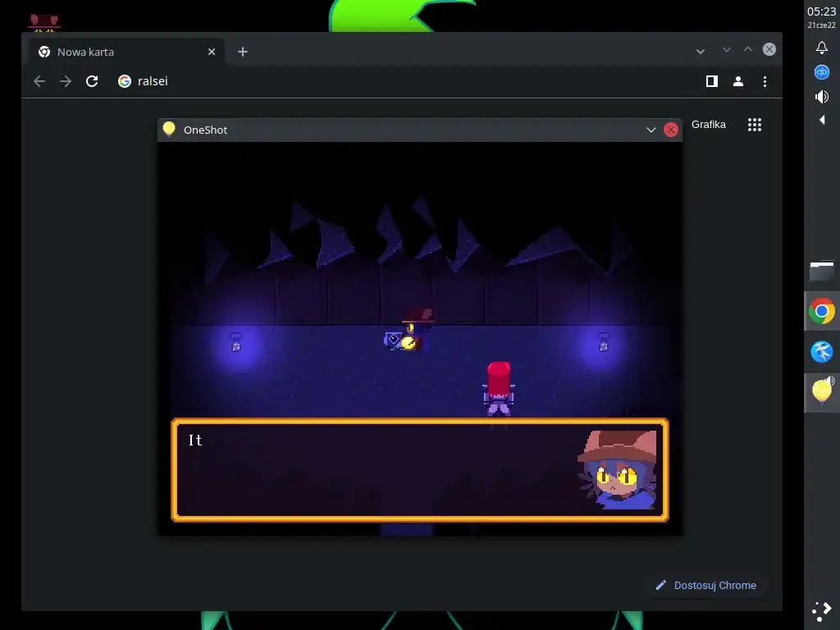This screenshot has width=840, height=630.
Task: Click Niko's portrait in dialogue box
Action: click(617, 470)
